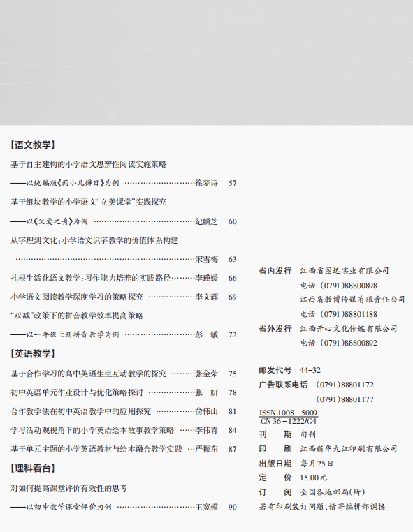Open the “双减”政策下的拼音教学 article title
Image resolution: width=413 pixels, height=532 pixels.
coord(77,316)
